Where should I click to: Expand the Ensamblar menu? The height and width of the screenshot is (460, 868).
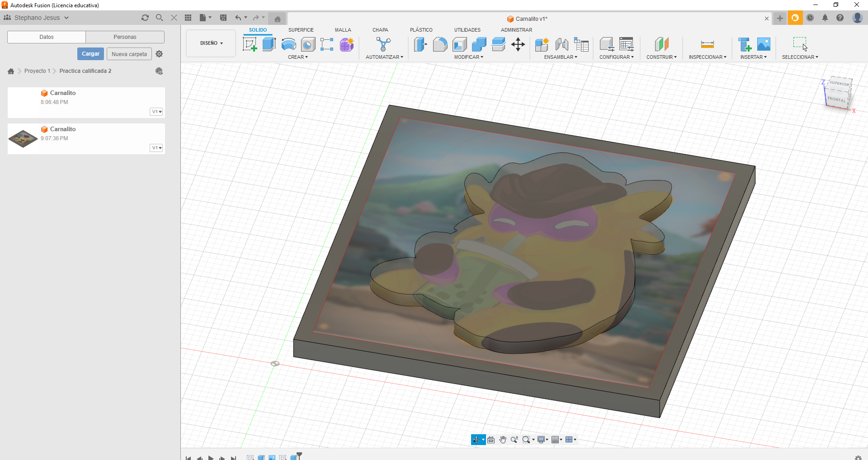click(561, 57)
